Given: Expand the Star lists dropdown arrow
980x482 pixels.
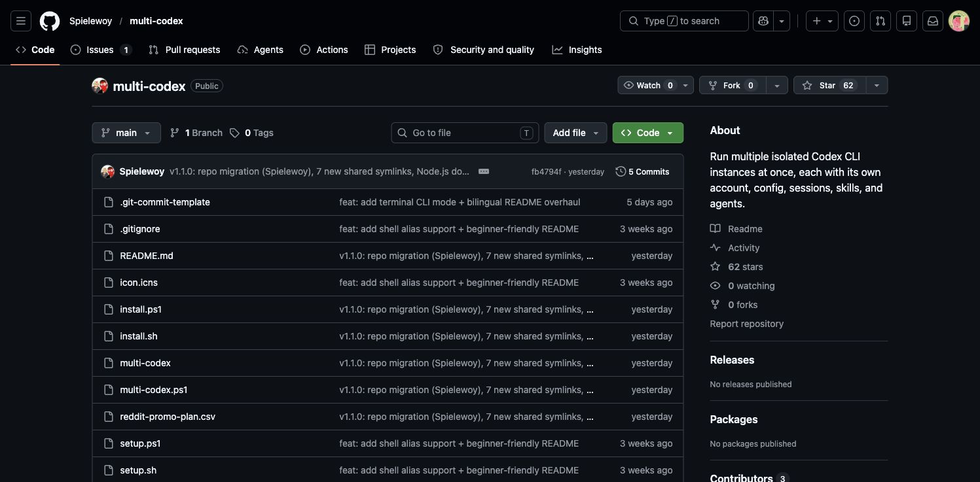Looking at the screenshot, I should click(x=877, y=85).
